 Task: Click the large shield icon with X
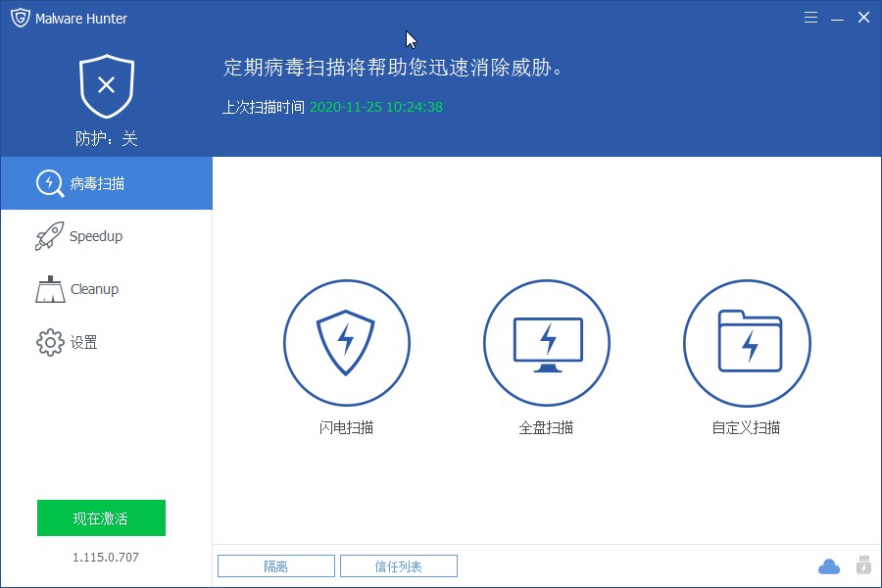click(105, 86)
